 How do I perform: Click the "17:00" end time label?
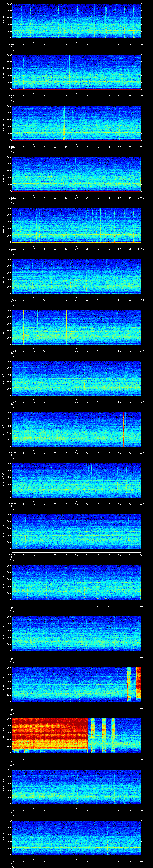tap(141, 44)
